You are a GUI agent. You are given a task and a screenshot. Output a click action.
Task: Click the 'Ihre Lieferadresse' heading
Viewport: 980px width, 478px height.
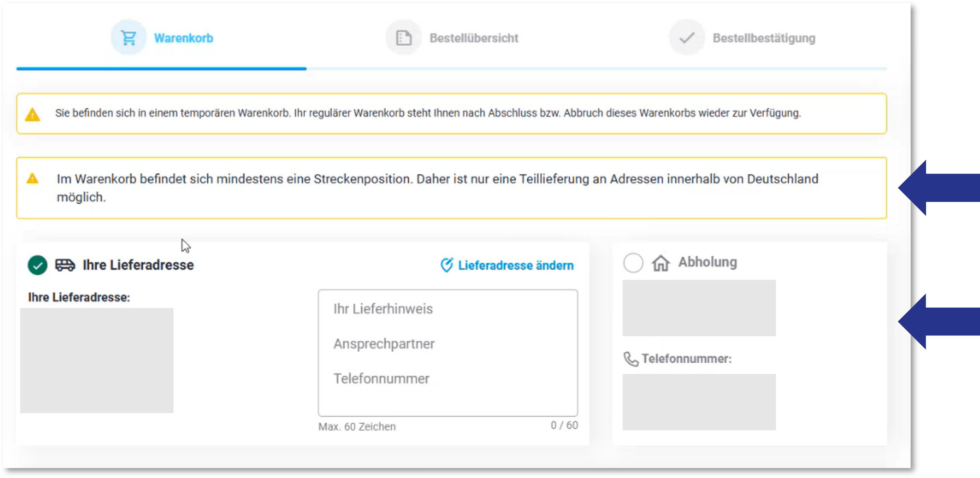tap(138, 265)
